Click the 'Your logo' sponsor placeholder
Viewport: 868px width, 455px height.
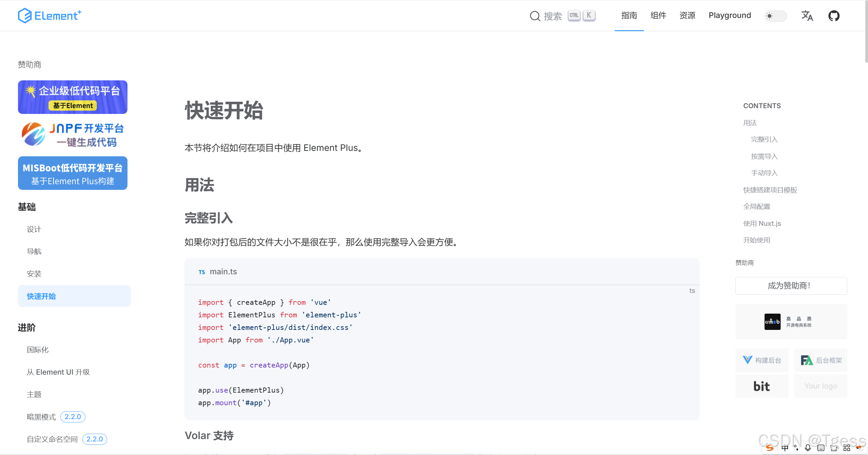(821, 386)
